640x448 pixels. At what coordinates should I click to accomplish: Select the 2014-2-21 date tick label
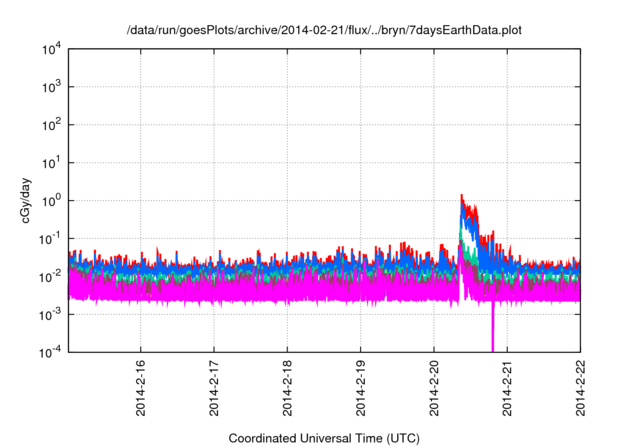tap(508, 388)
